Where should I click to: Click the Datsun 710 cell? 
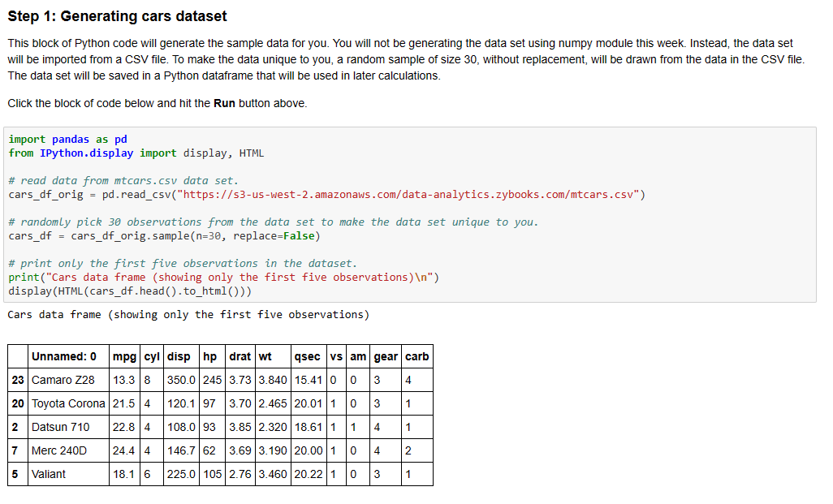pyautogui.click(x=68, y=427)
